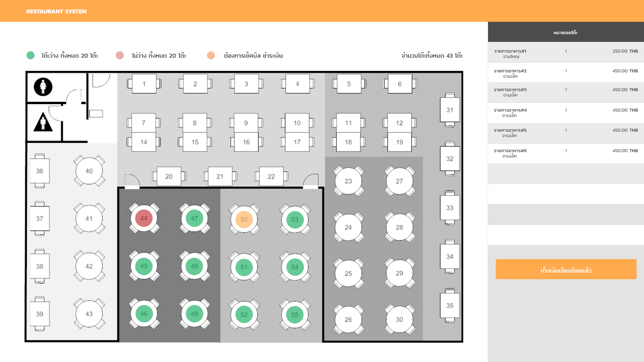This screenshot has height=362, width=644.
Task: Select round table 41
Action: [x=89, y=219]
